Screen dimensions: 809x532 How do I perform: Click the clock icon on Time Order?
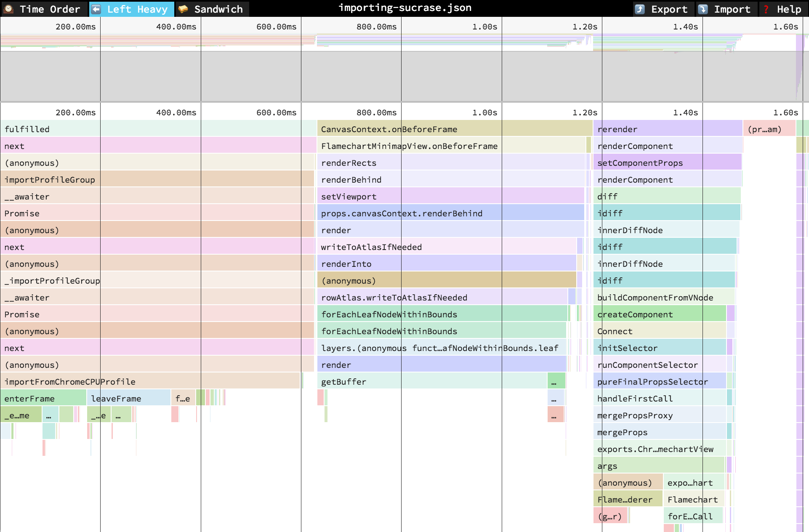coord(9,9)
